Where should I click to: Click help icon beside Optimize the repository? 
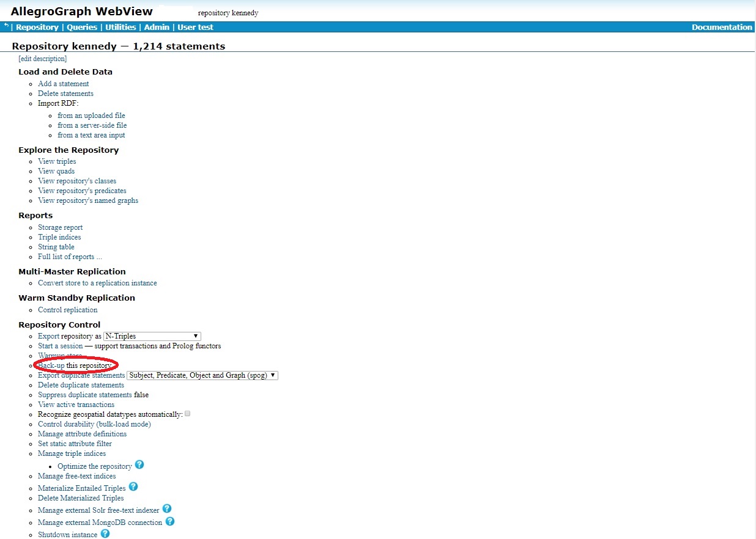tap(139, 465)
